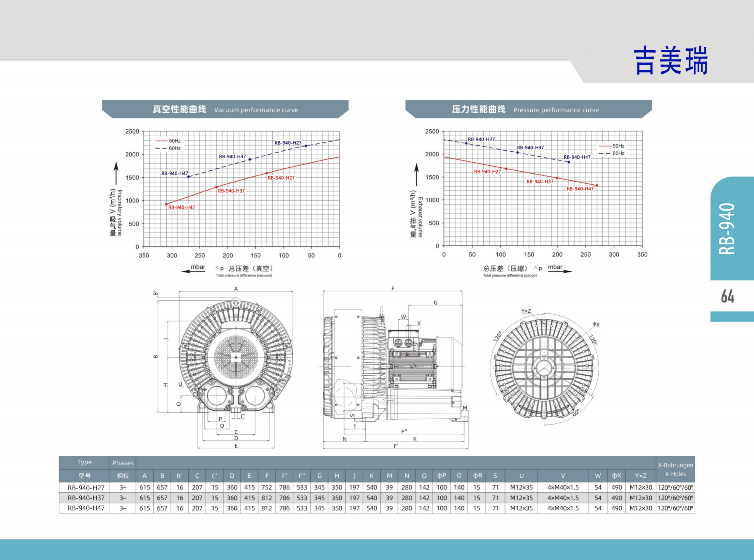Click the U column header in table
The height and width of the screenshot is (560, 754).
[x=521, y=476]
